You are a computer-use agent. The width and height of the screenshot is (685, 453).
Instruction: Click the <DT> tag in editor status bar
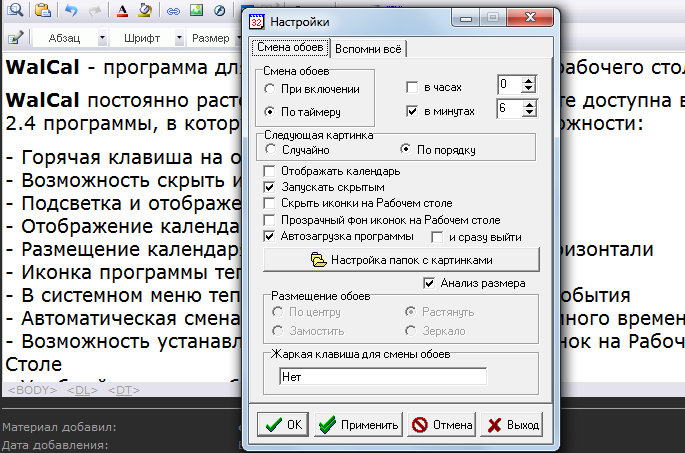click(124, 390)
